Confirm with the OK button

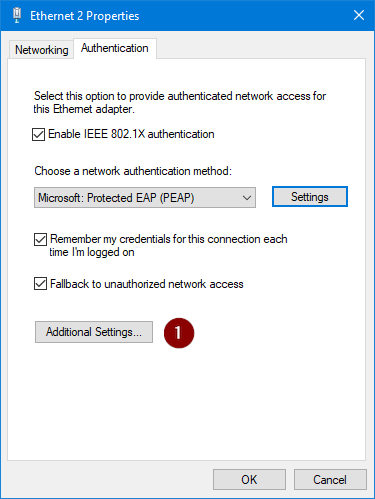249,480
